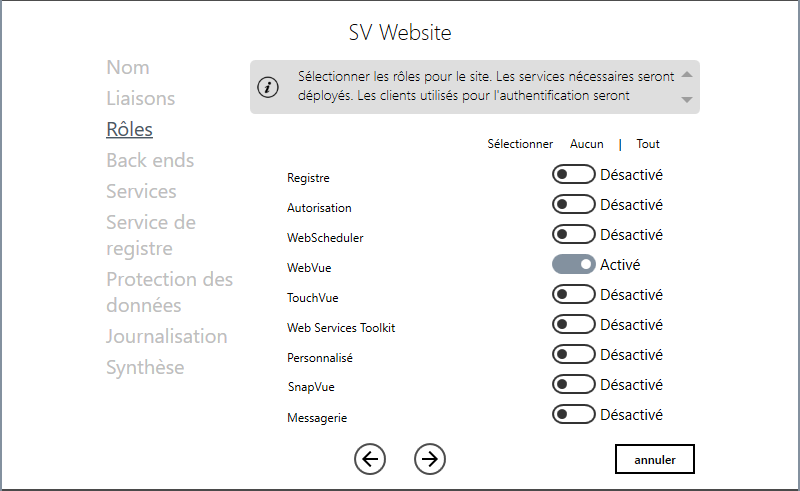Select the Synthèse step in sidebar

145,367
